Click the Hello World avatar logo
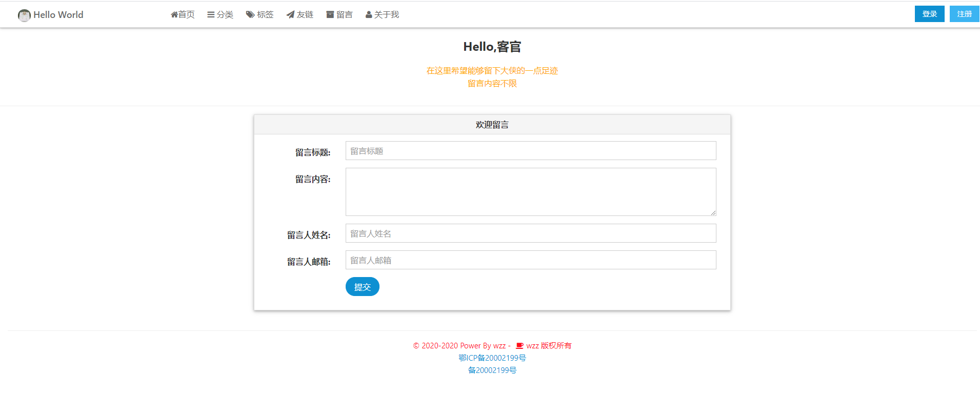The width and height of the screenshot is (980, 413). point(24,15)
